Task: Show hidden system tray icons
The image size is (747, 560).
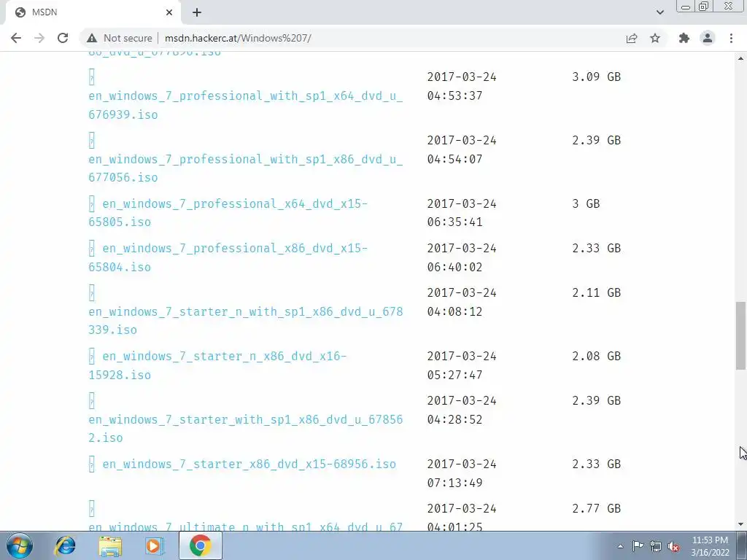Action: click(x=620, y=546)
